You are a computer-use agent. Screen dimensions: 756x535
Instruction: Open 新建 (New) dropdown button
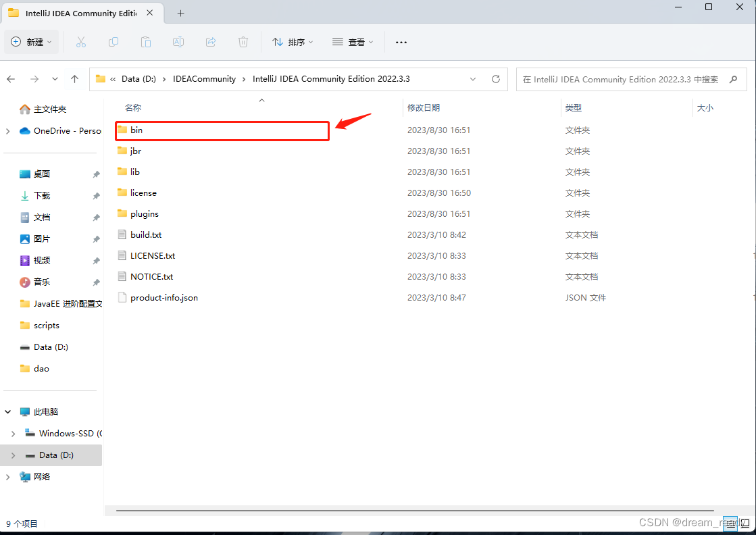[x=31, y=42]
